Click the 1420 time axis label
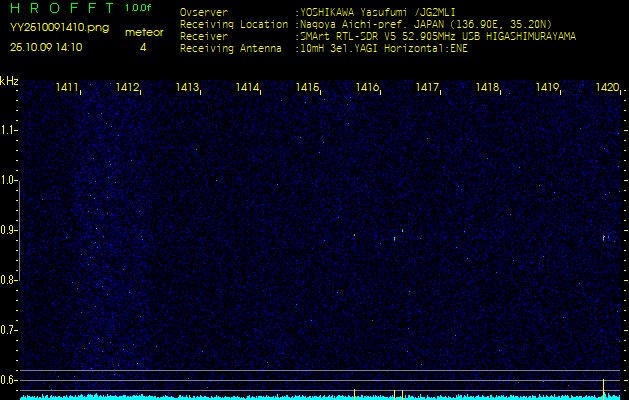The height and width of the screenshot is (400, 629). click(x=607, y=87)
